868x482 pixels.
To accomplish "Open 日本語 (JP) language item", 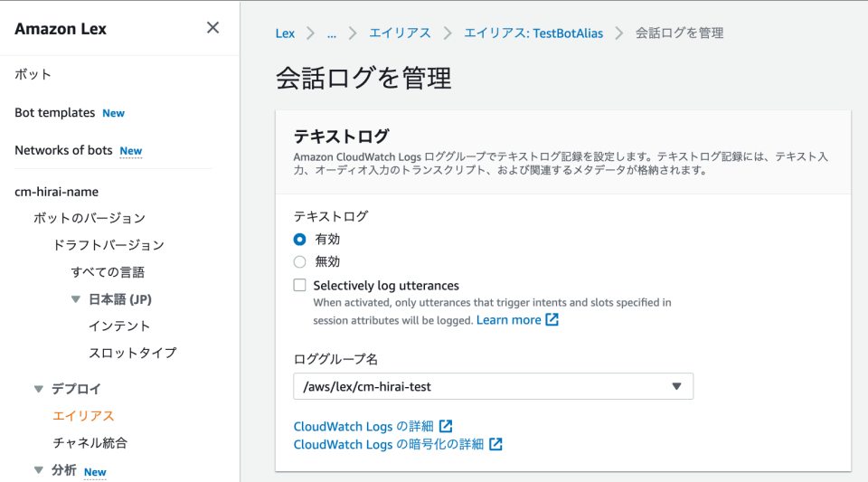I will point(120,298).
